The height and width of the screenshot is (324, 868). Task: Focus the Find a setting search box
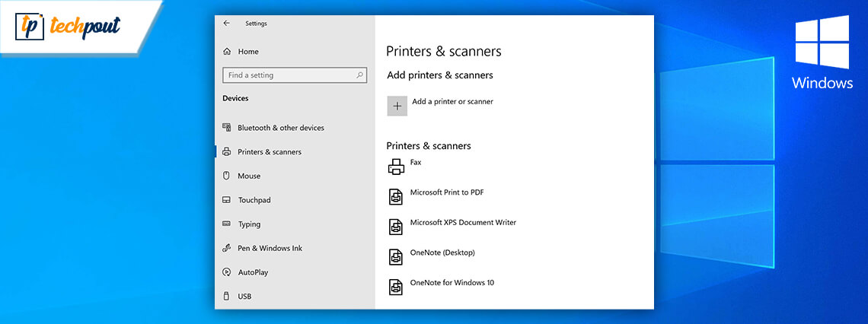coord(295,75)
